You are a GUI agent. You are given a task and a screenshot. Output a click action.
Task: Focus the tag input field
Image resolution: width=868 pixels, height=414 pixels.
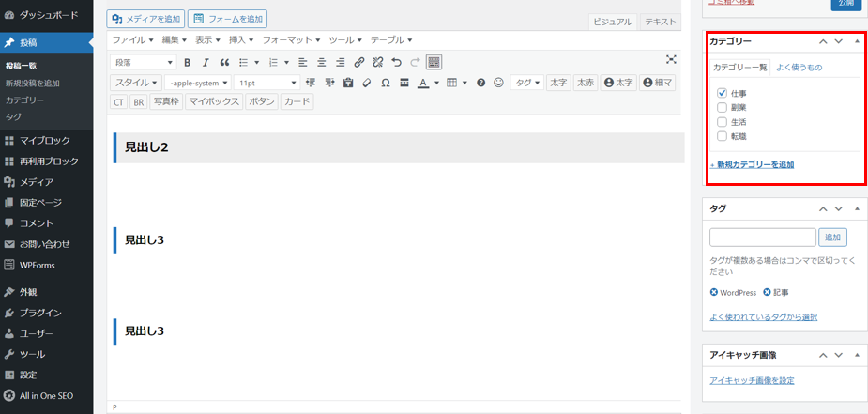point(762,237)
